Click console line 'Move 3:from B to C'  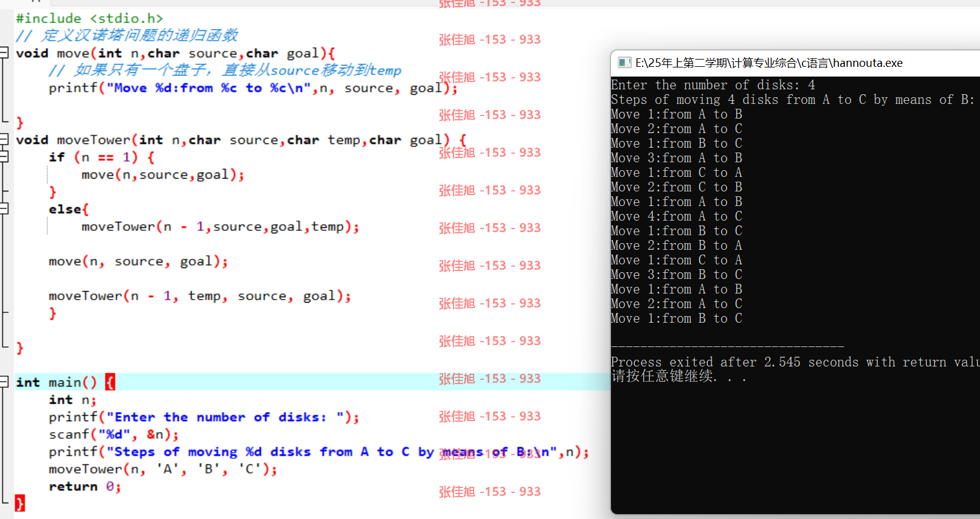pos(677,275)
